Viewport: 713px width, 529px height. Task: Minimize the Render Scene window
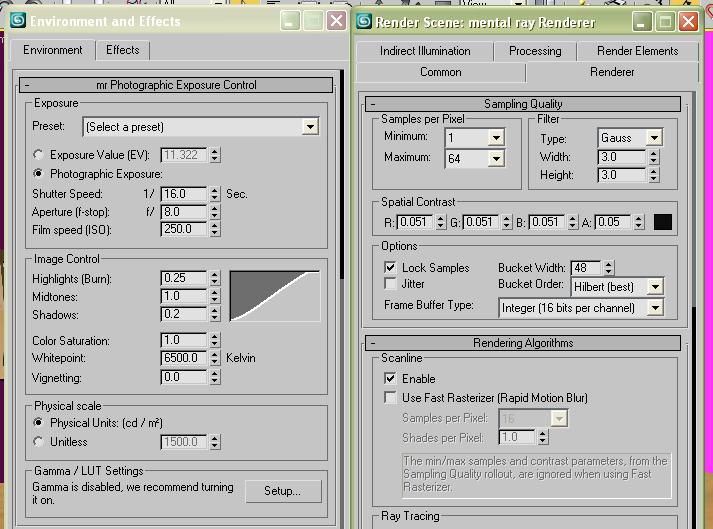[641, 22]
